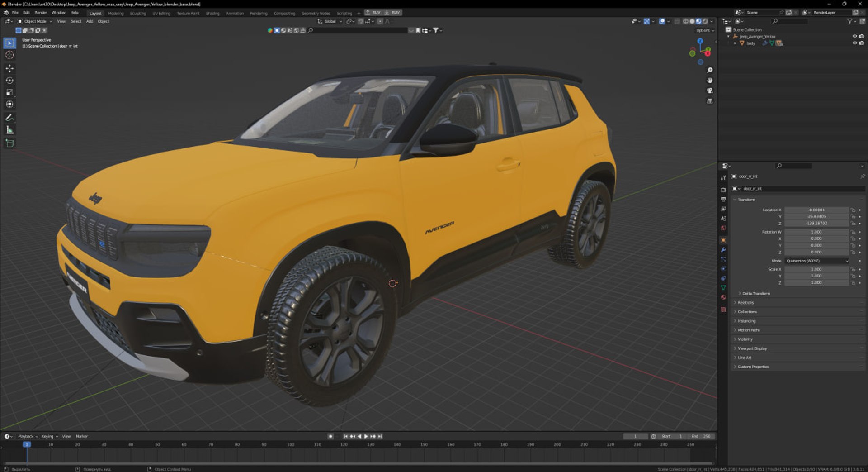The height and width of the screenshot is (472, 868).
Task: Open the Object Data mesh tab
Action: [723, 288]
